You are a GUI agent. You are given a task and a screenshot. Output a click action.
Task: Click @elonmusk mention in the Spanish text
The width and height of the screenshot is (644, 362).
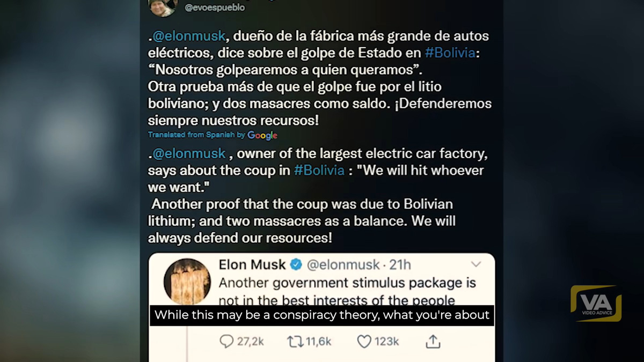point(189,37)
